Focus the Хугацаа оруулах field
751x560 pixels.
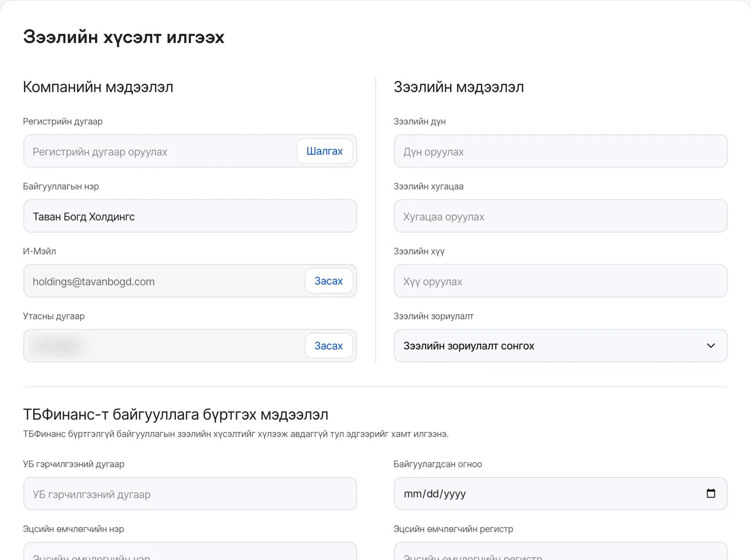point(561,216)
